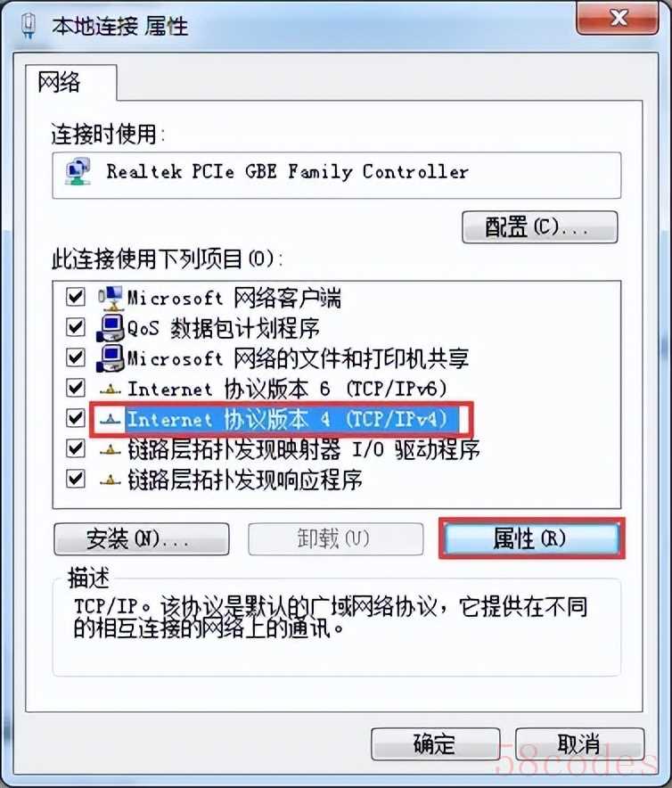Disable the QoS 数据包计划程序 checkbox
The width and height of the screenshot is (672, 788).
(76, 327)
